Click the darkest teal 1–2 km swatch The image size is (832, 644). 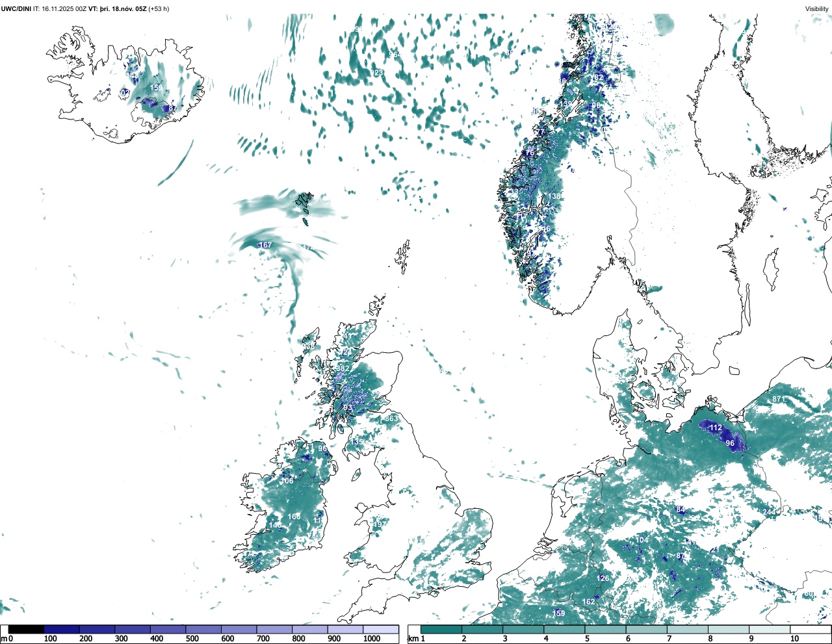click(441, 629)
